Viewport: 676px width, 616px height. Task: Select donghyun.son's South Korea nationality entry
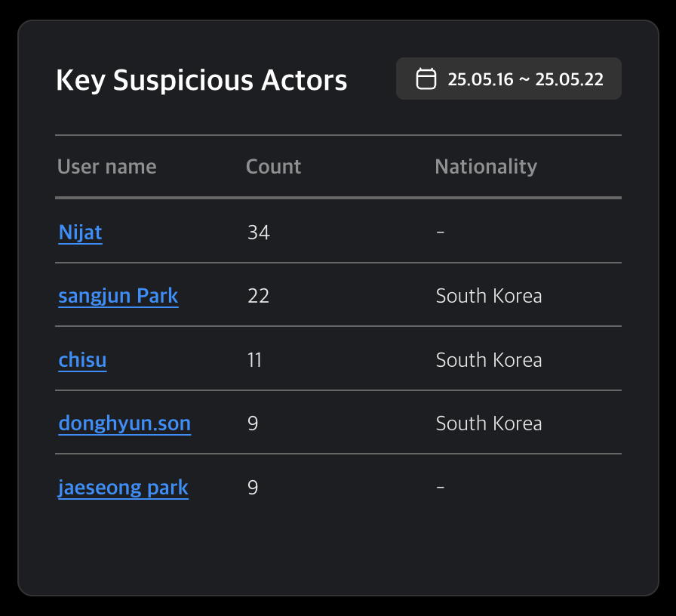pyautogui.click(x=488, y=423)
